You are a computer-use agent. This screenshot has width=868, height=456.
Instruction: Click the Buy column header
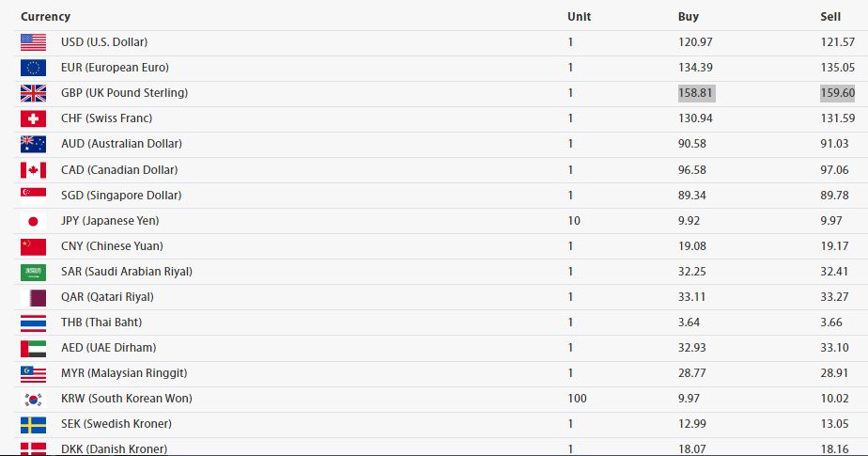click(x=689, y=17)
